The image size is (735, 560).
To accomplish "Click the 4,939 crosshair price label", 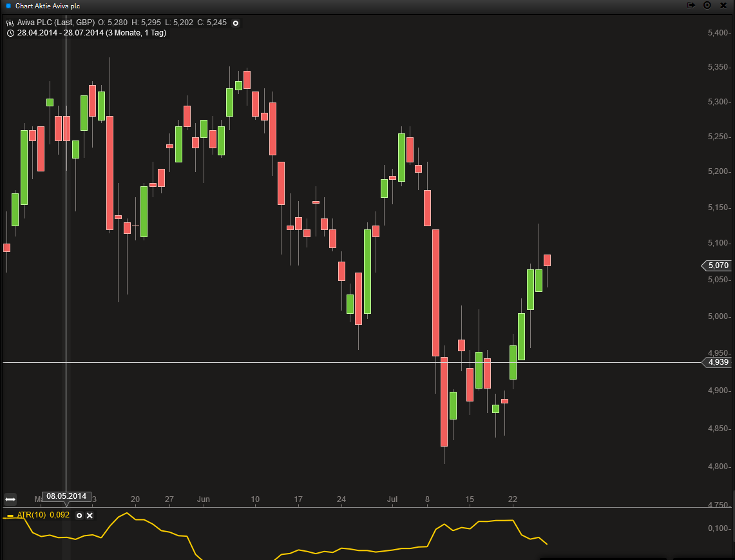I will pyautogui.click(x=717, y=363).
